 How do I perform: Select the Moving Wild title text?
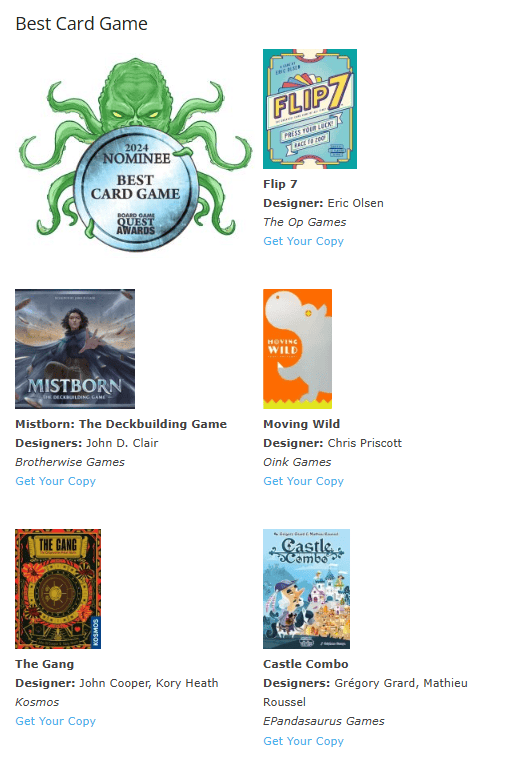click(302, 424)
